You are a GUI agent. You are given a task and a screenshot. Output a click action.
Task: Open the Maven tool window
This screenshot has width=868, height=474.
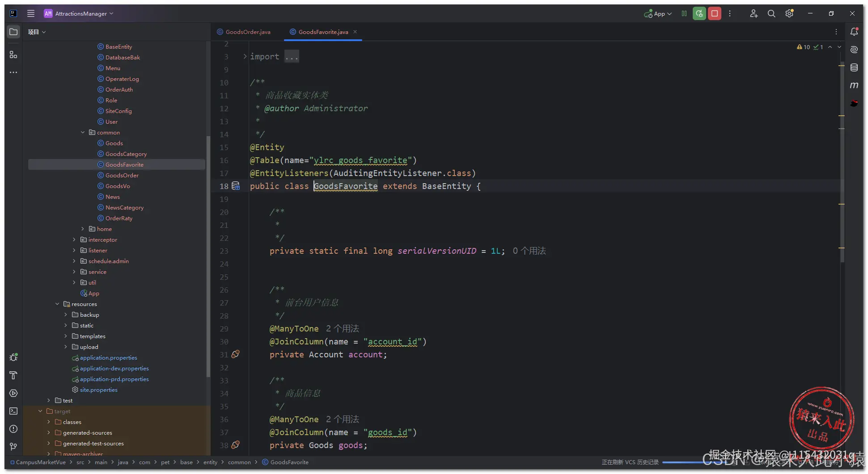854,85
